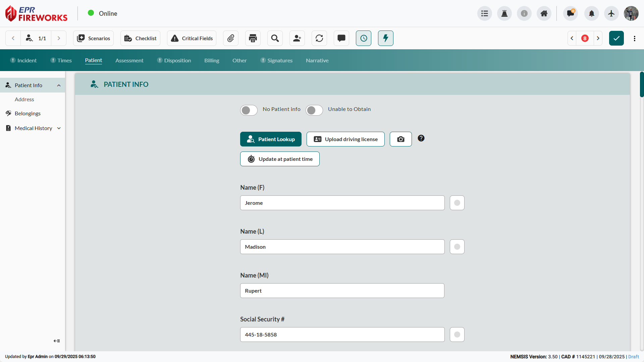Click the add person icon
This screenshot has width=644, height=362.
pos(297,38)
